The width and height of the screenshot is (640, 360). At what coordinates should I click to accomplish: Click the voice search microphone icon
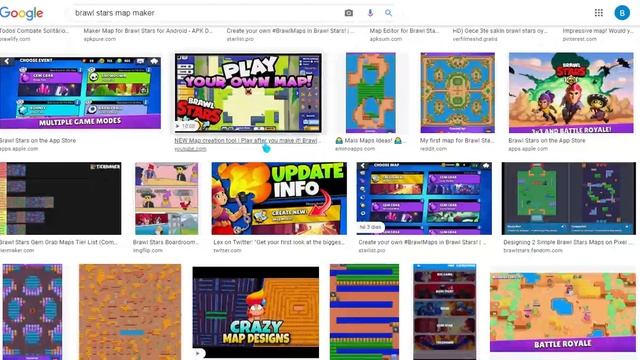370,13
